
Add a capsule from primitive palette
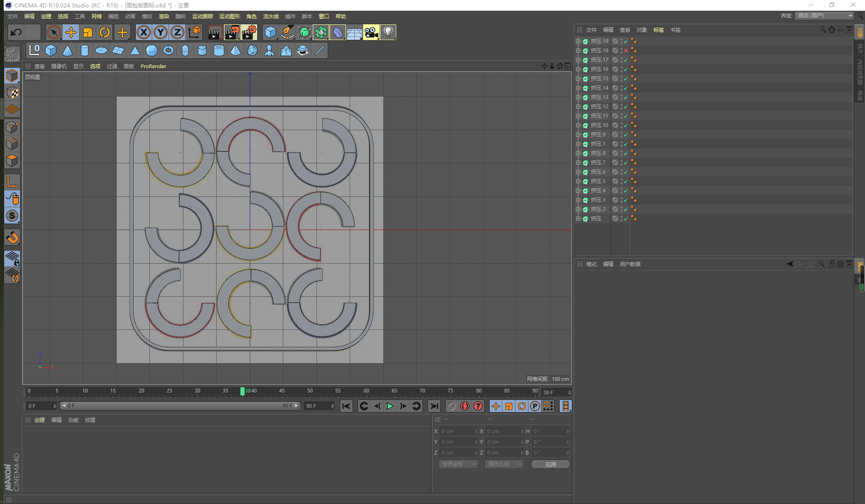(x=185, y=50)
